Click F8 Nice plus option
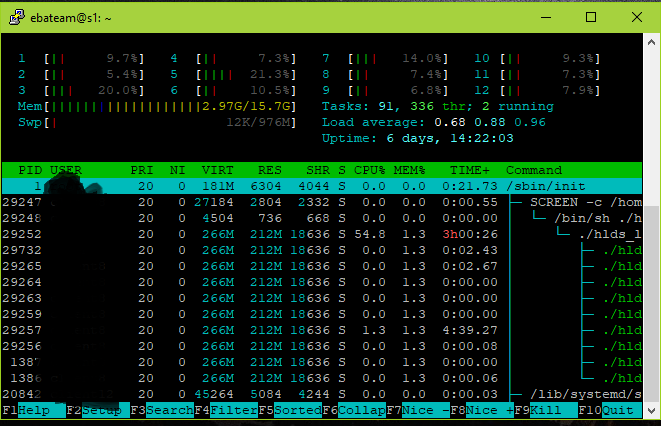The height and width of the screenshot is (429, 661). (x=482, y=410)
